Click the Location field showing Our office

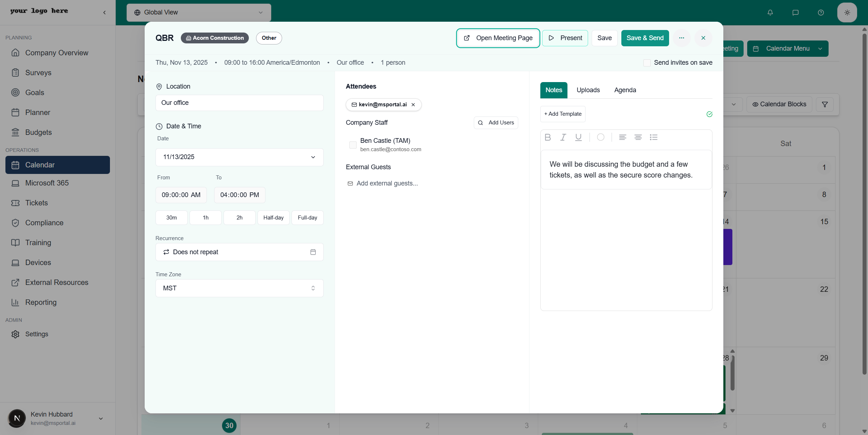pyautogui.click(x=239, y=103)
